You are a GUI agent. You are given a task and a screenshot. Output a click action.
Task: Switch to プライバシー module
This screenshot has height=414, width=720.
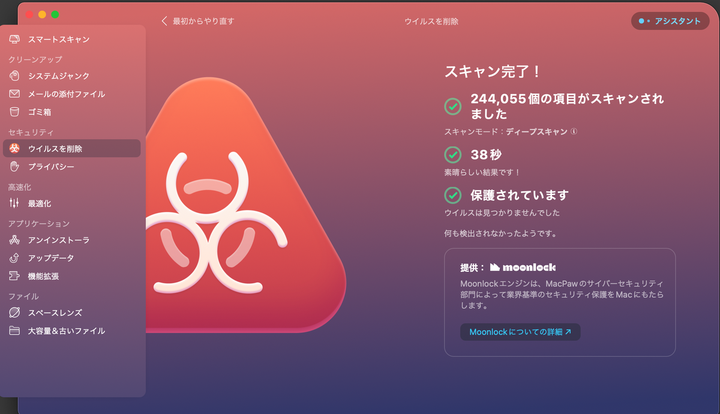coord(51,167)
